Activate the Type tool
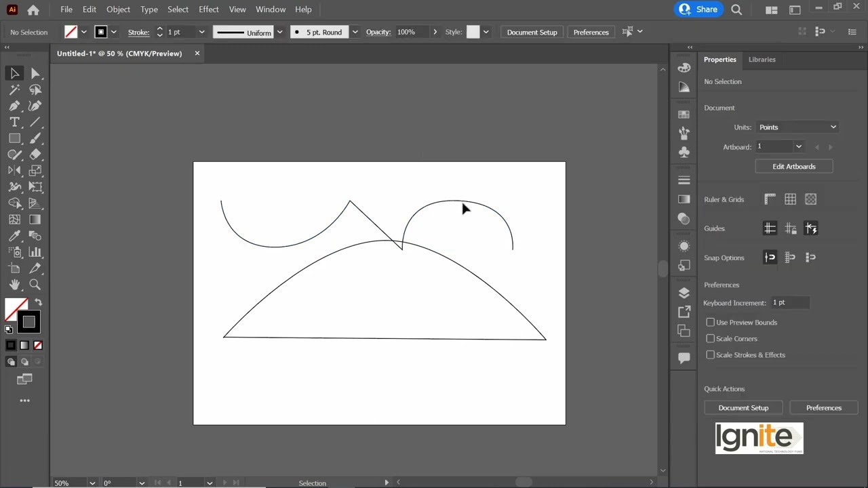 (14, 122)
